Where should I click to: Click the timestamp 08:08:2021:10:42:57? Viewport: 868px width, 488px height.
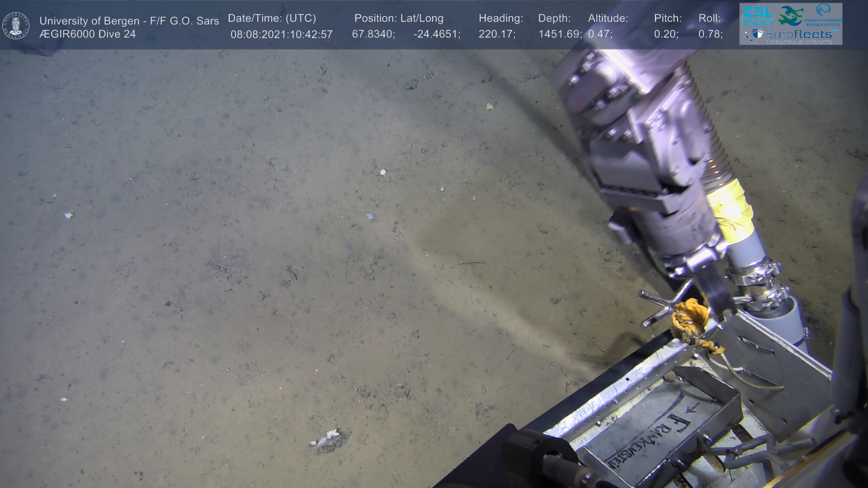click(281, 34)
